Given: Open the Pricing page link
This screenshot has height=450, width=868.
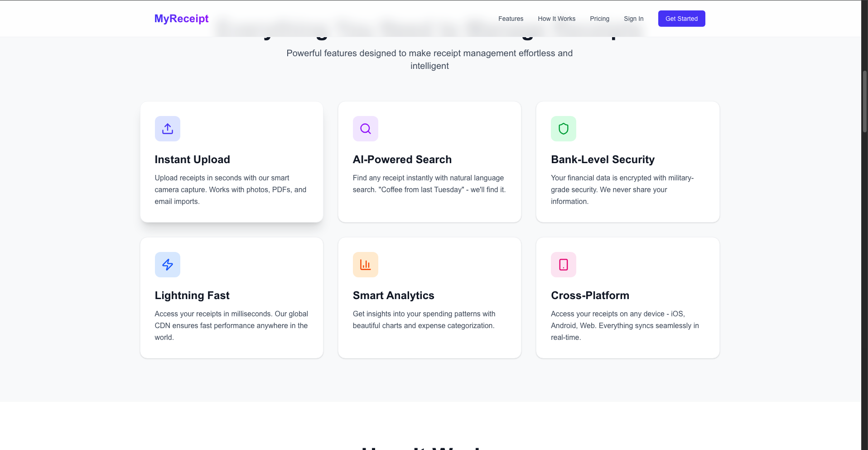Looking at the screenshot, I should 599,19.
